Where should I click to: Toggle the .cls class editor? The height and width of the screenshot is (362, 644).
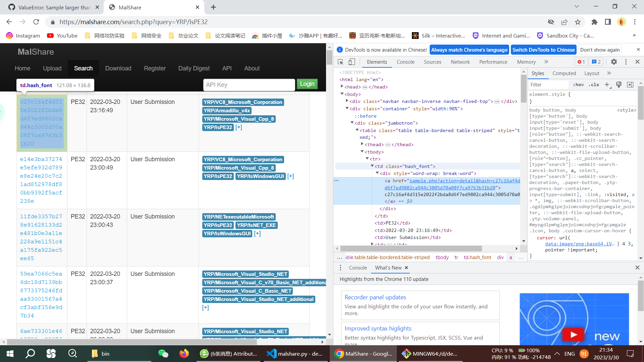click(x=594, y=84)
